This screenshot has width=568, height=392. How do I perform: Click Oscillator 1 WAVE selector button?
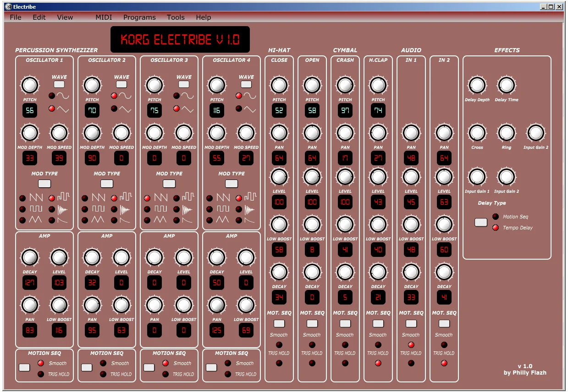pyautogui.click(x=59, y=84)
